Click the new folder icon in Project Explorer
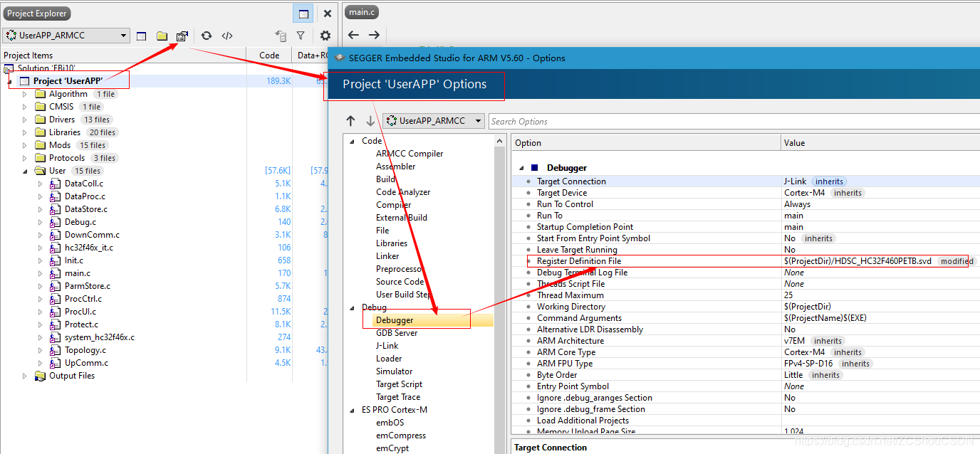980x454 pixels. click(x=162, y=36)
